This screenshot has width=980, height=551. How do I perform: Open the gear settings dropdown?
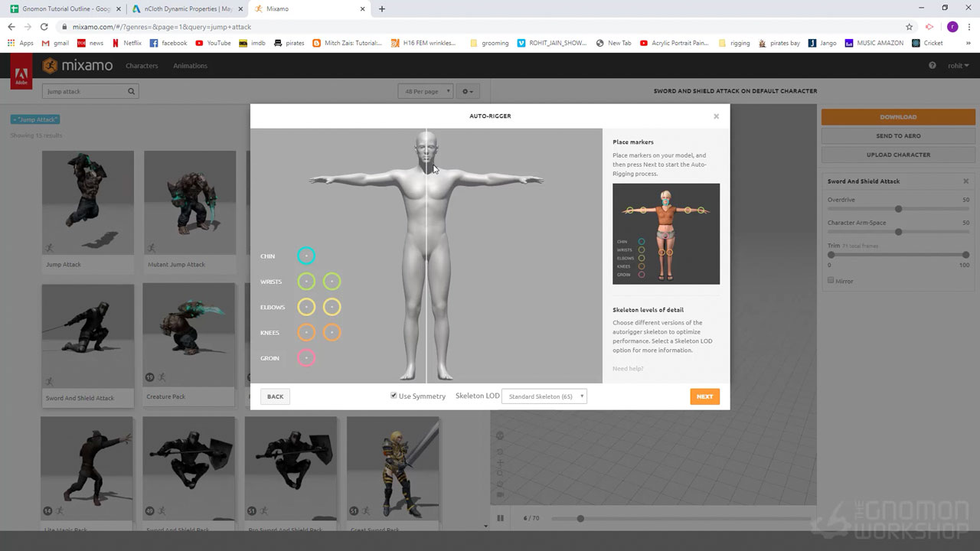pyautogui.click(x=468, y=92)
